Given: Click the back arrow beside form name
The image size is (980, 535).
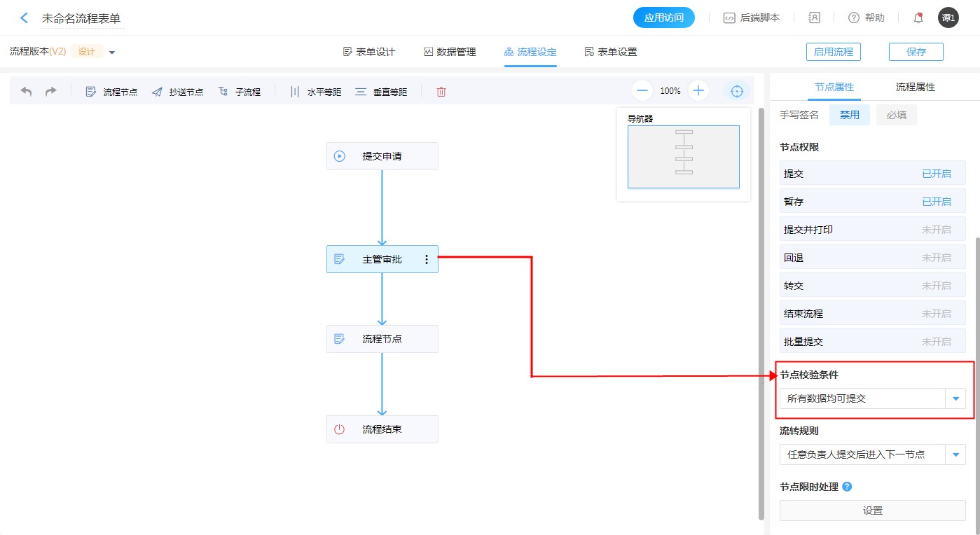Looking at the screenshot, I should coord(25,18).
